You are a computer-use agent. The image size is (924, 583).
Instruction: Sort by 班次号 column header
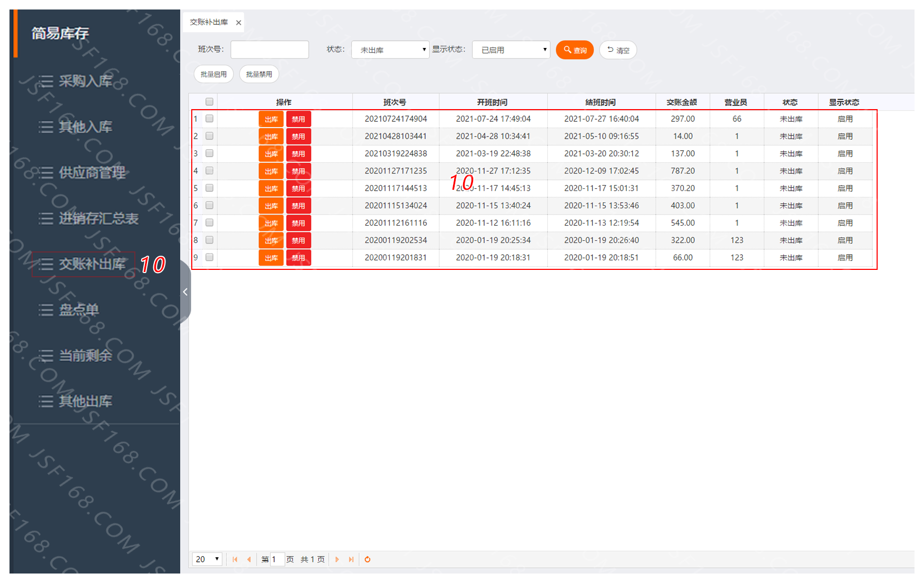(395, 102)
